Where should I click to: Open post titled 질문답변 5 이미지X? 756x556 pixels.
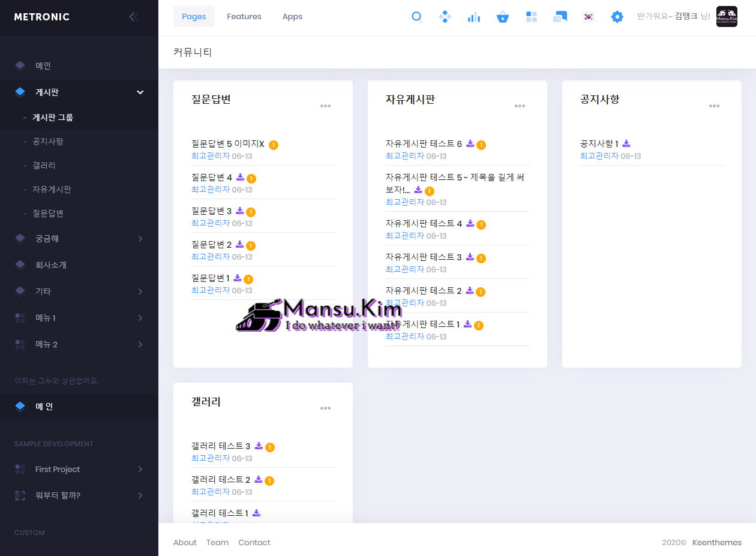point(228,144)
